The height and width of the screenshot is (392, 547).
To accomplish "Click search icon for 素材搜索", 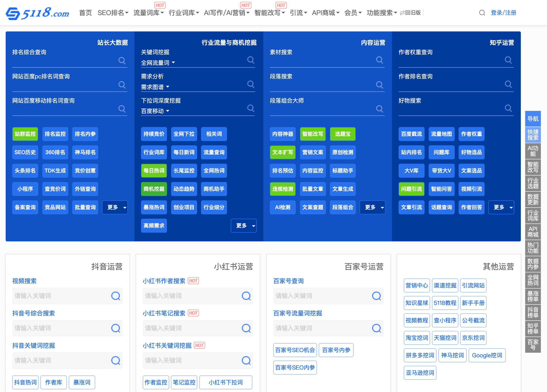I will click(x=380, y=60).
